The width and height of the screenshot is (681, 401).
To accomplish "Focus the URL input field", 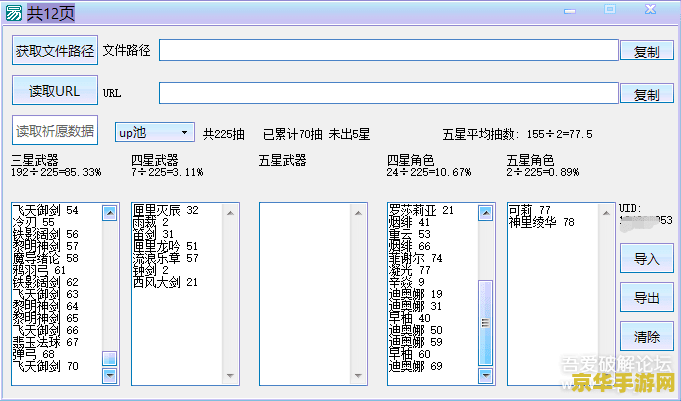I will [x=389, y=93].
